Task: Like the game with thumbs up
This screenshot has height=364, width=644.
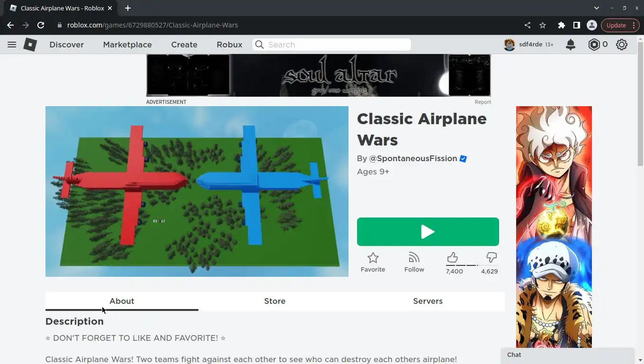Action: point(452,257)
